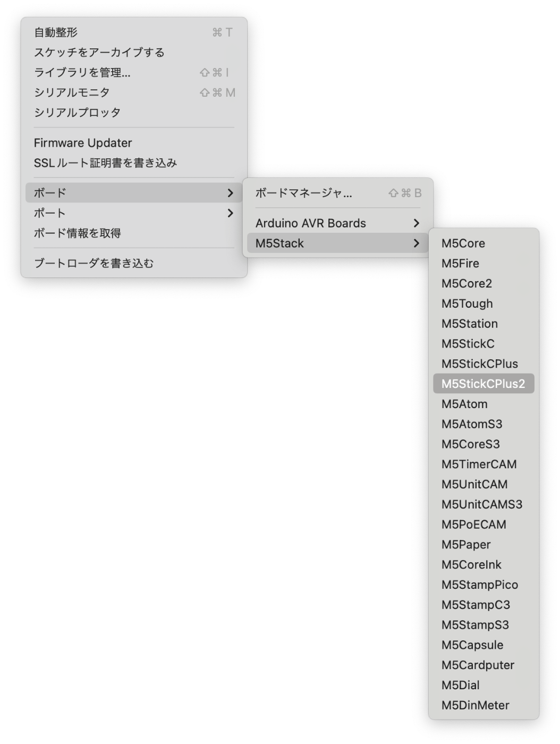Viewport: 560px width, 744px height.
Task: Choose SSLルート証明書を書き込み
Action: (x=134, y=163)
